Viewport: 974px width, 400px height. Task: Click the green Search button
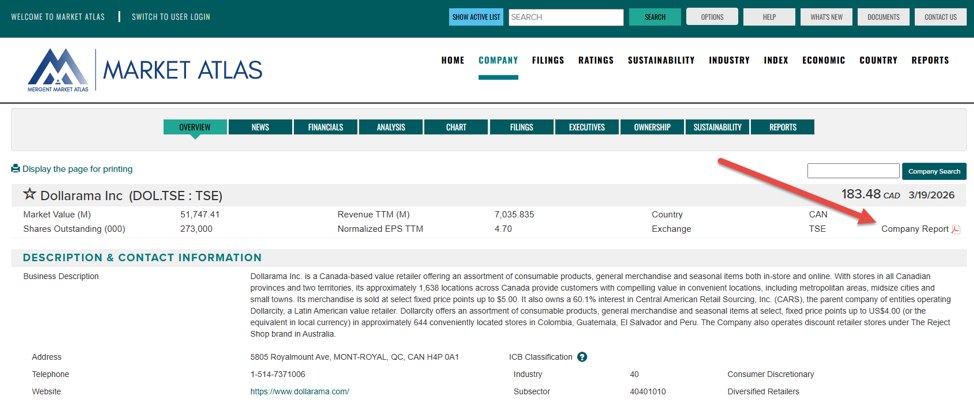[x=655, y=17]
